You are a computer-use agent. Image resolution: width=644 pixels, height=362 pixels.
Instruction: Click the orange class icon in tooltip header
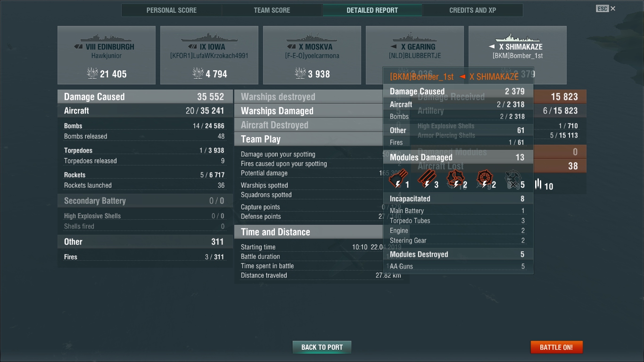(462, 76)
